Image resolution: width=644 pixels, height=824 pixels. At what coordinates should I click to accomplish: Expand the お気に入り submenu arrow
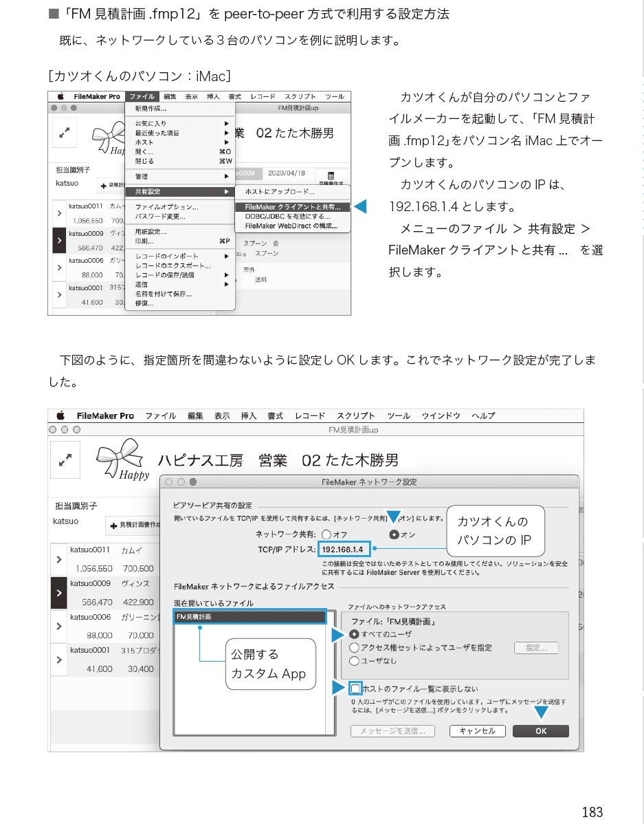[x=226, y=124]
